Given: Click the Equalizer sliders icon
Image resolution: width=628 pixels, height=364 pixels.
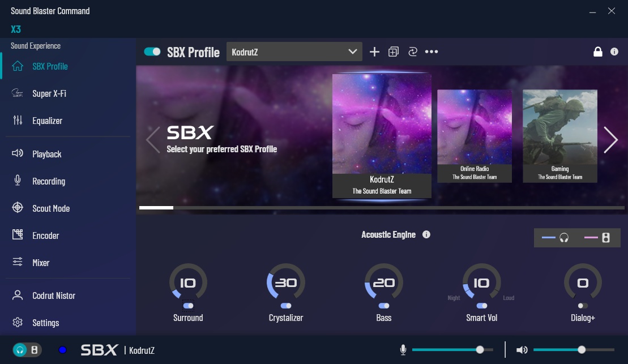Looking at the screenshot, I should coord(18,120).
